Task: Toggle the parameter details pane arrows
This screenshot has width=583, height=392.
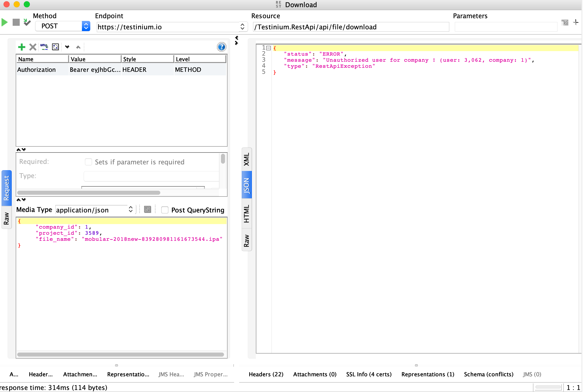Action: pos(21,200)
